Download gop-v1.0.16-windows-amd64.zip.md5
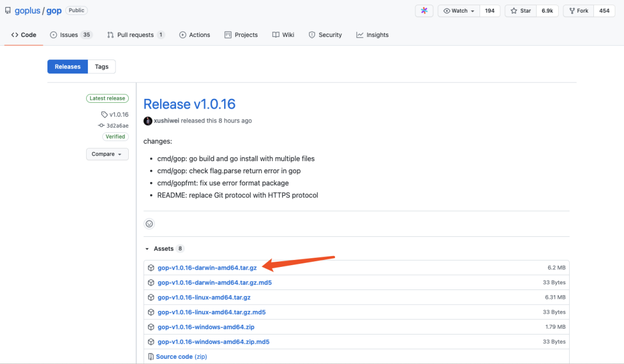This screenshot has width=624, height=364. (x=214, y=341)
